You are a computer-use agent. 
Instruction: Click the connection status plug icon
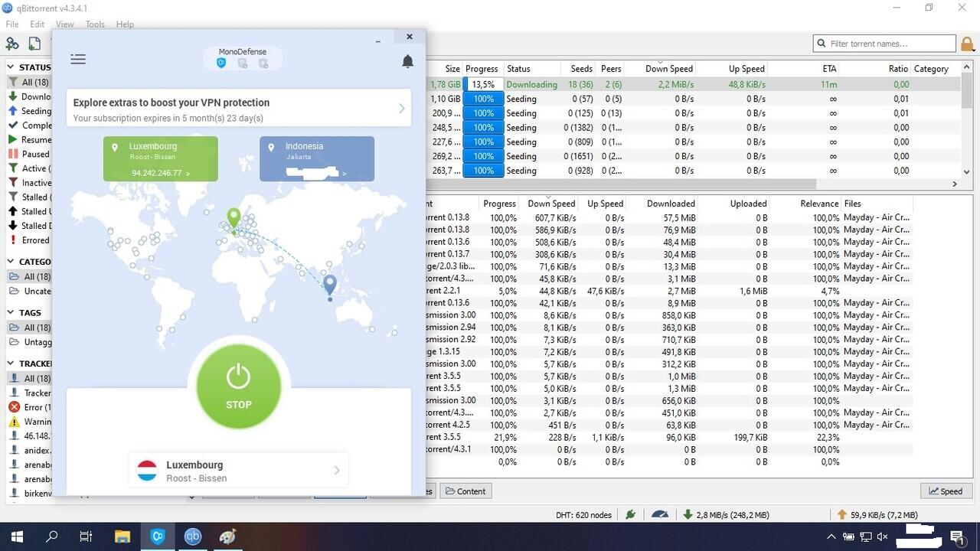tap(629, 514)
